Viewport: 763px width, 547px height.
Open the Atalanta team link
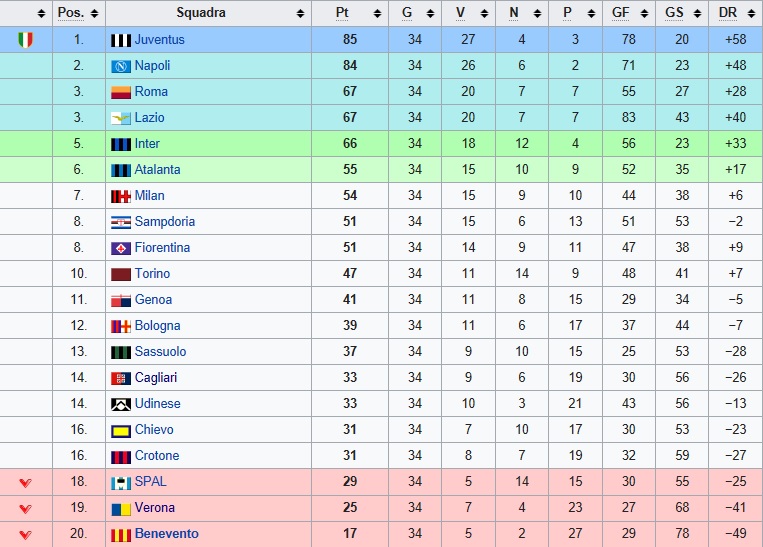point(157,169)
